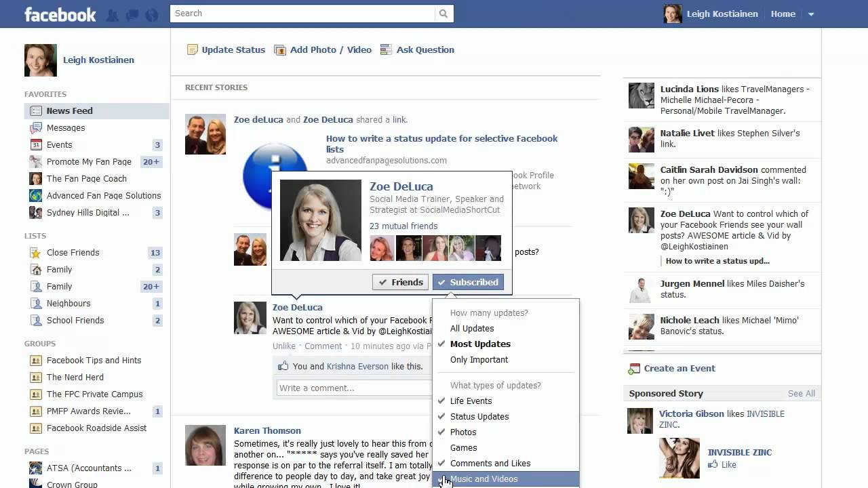Click Unlike under Zoe DeLuca post
The height and width of the screenshot is (488, 868).
(x=284, y=346)
